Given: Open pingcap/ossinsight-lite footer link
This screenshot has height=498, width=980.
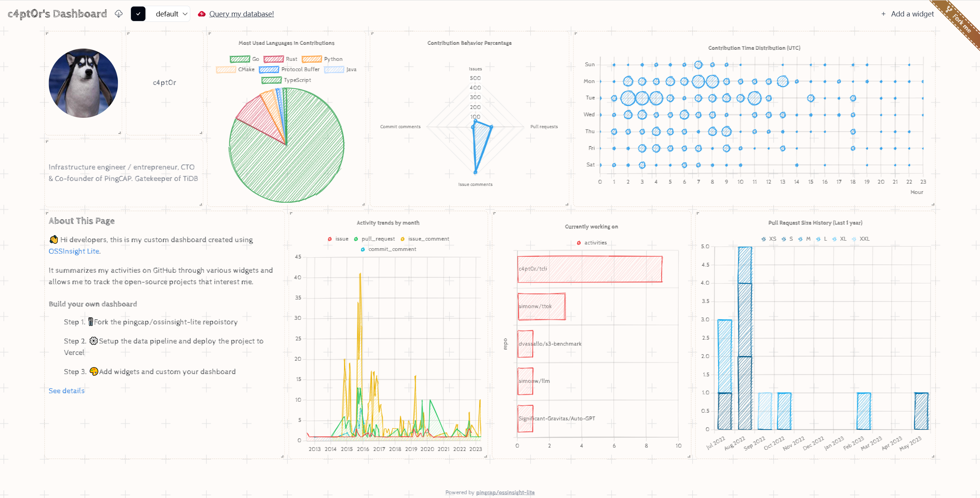Looking at the screenshot, I should coord(505,492).
